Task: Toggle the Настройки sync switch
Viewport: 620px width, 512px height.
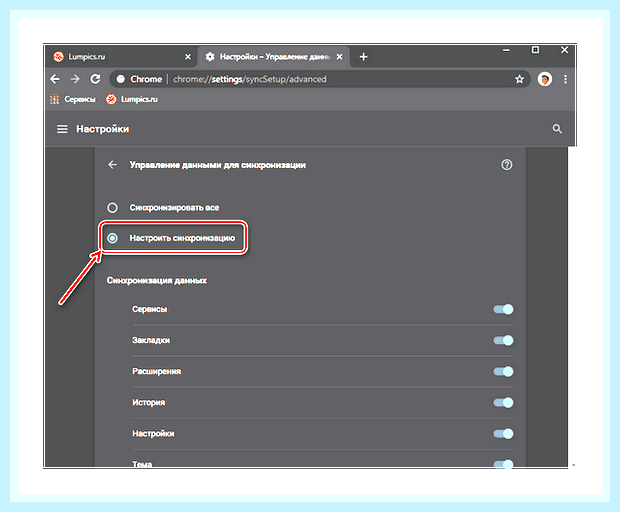Action: click(503, 434)
